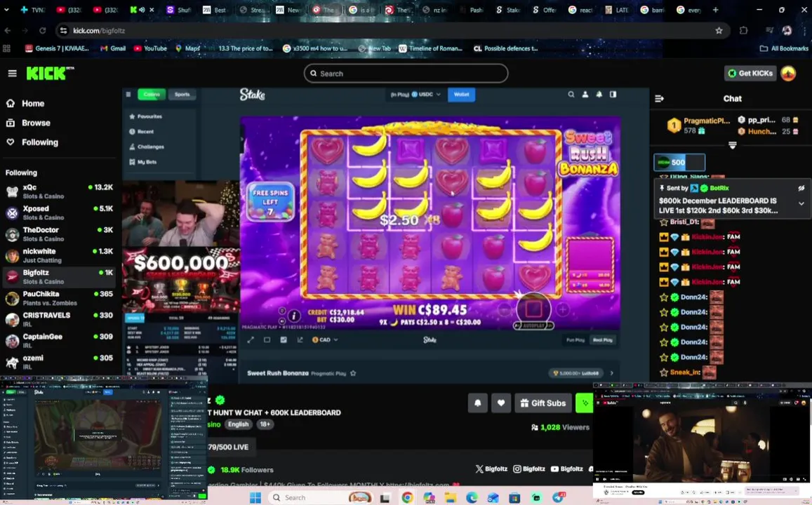The image size is (812, 505).
Task: Open slot game info button
Action: click(294, 316)
